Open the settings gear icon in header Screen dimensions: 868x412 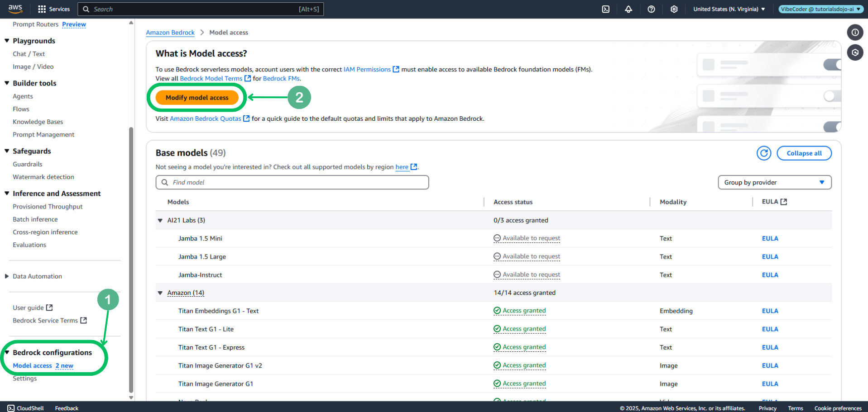(x=674, y=9)
